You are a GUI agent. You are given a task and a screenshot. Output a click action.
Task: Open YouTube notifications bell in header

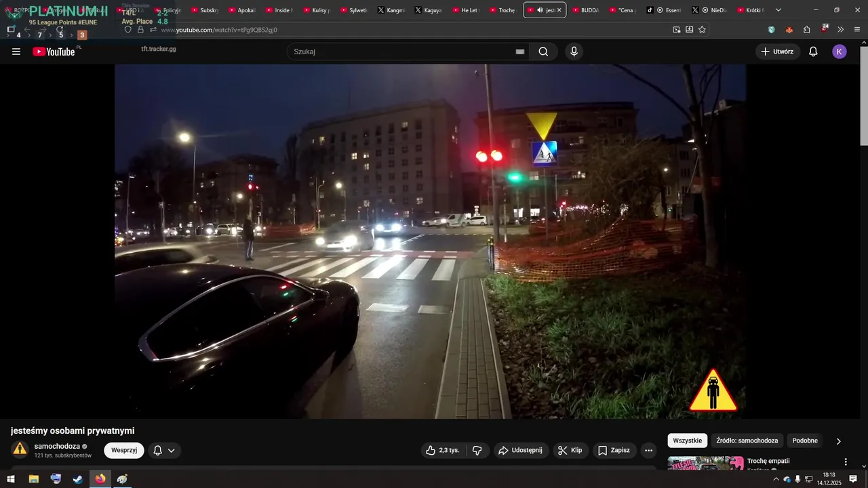click(813, 52)
